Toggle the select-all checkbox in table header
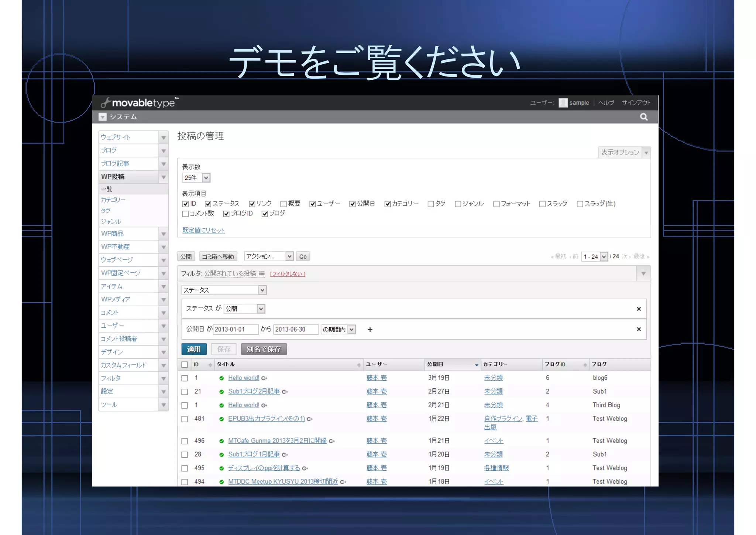 point(185,365)
